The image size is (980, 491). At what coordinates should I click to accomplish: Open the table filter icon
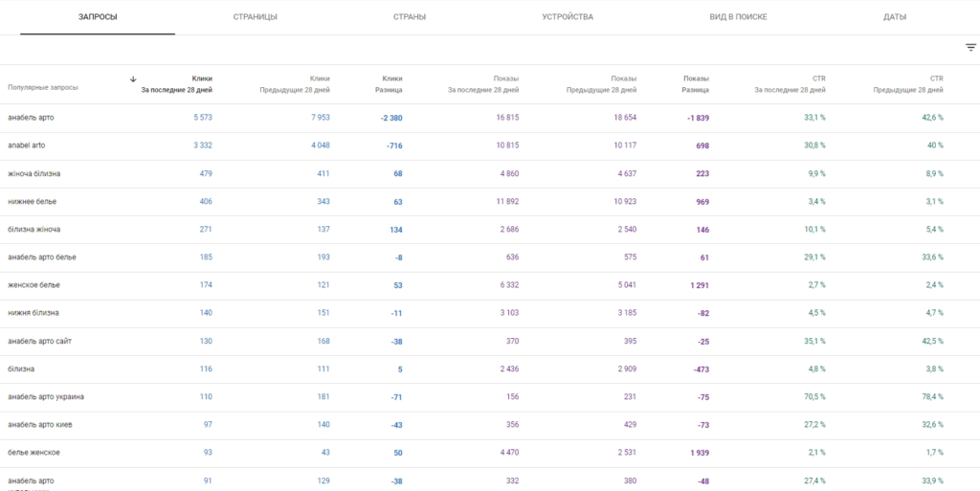[970, 47]
